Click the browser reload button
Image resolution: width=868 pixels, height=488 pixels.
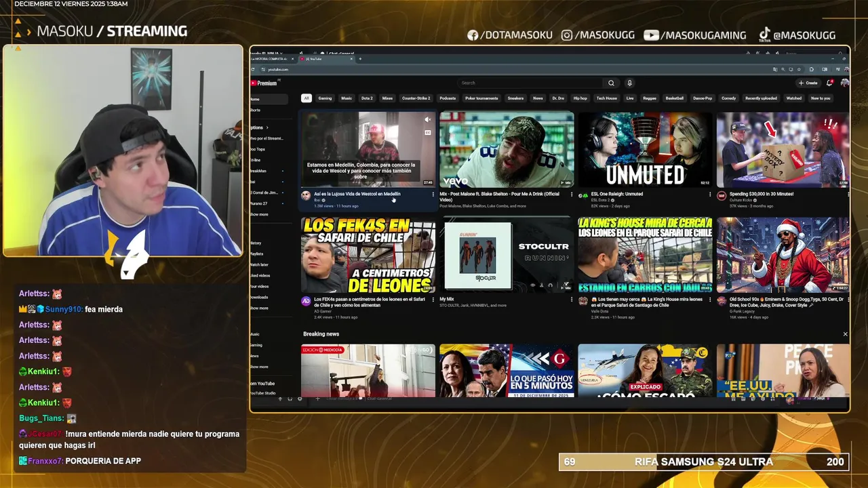[x=254, y=69]
